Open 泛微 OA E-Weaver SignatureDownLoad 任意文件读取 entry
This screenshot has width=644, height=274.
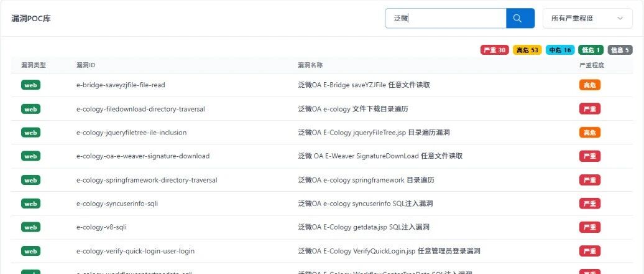(x=380, y=156)
